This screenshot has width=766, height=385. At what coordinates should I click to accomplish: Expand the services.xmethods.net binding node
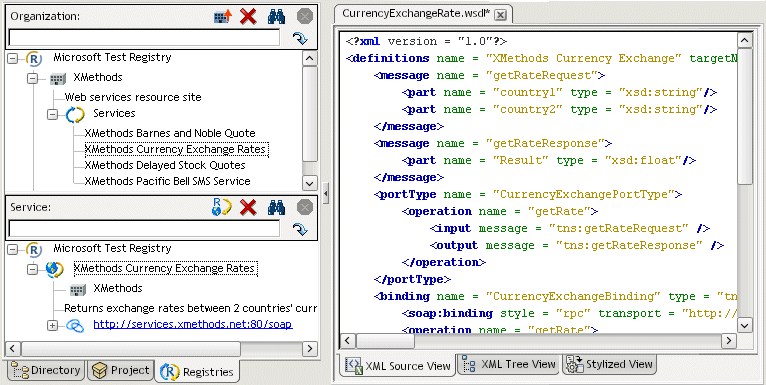coord(52,325)
